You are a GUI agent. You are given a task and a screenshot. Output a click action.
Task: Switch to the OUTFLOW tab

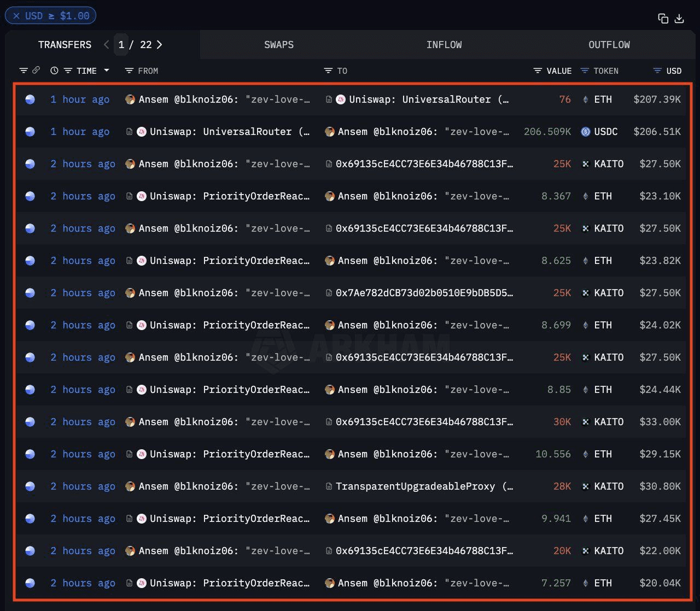[609, 45]
